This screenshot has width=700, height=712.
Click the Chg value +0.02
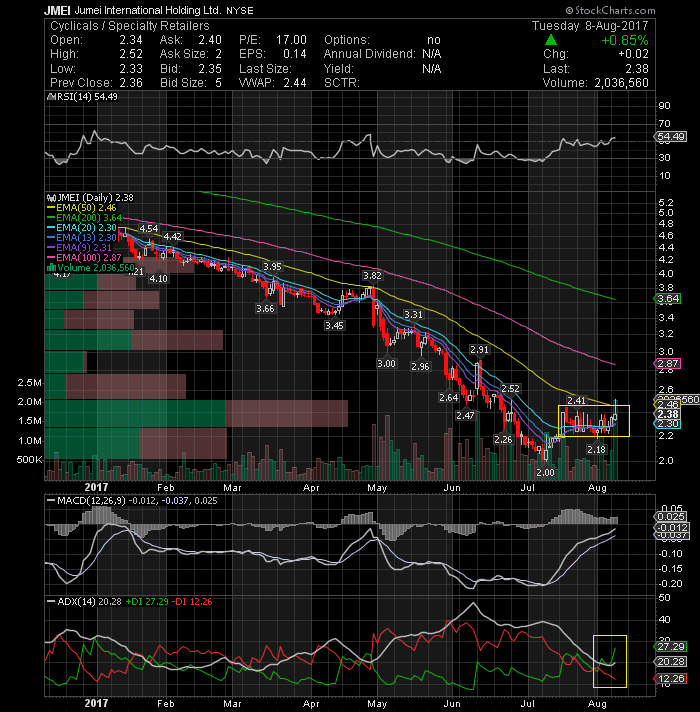pyautogui.click(x=633, y=54)
